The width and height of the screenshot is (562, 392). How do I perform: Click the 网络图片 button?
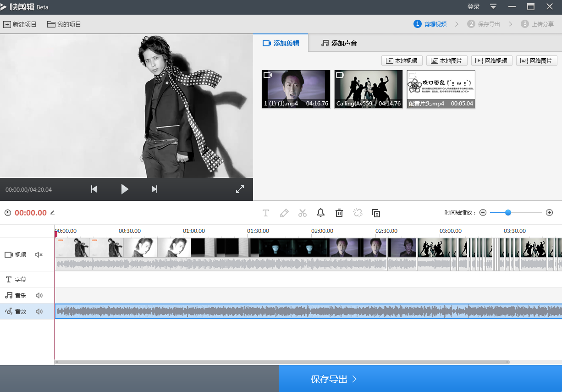537,61
